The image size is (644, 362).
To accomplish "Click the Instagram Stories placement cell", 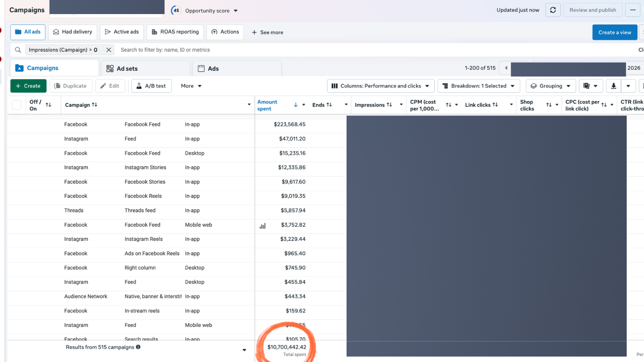I will coord(145,168).
